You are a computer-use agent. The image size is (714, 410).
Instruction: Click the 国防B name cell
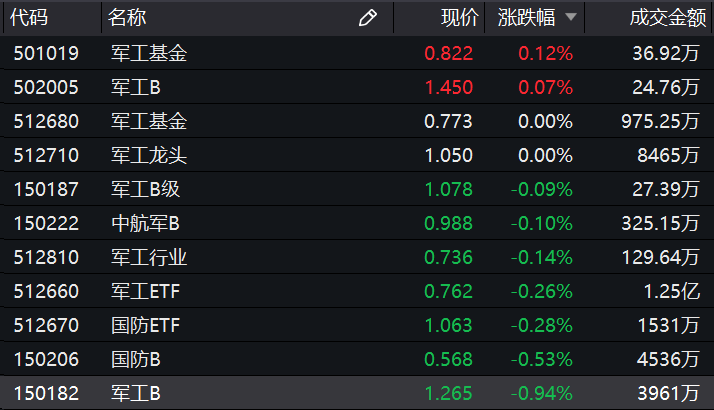[136, 360]
